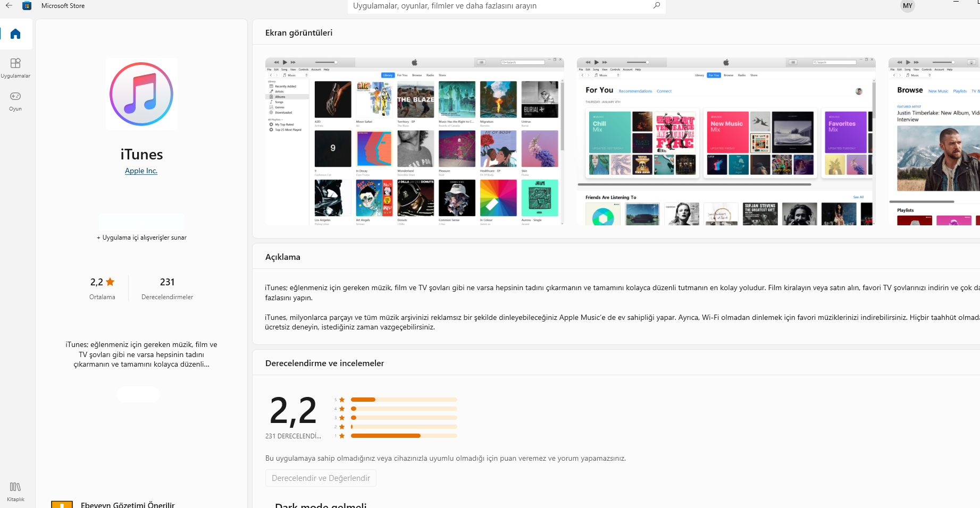
Task: Open the Browse screenshot thumbnail
Action: pos(934,141)
